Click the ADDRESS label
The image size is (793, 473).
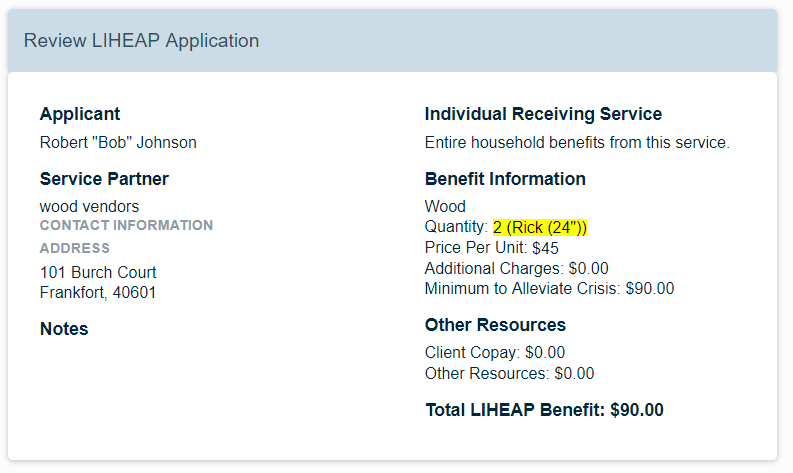[x=75, y=248]
